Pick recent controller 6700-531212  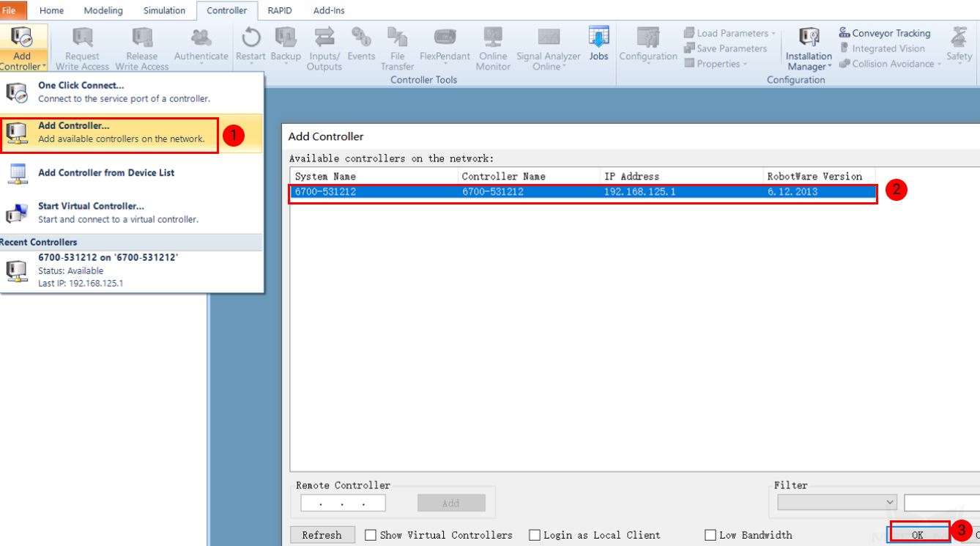coord(132,270)
